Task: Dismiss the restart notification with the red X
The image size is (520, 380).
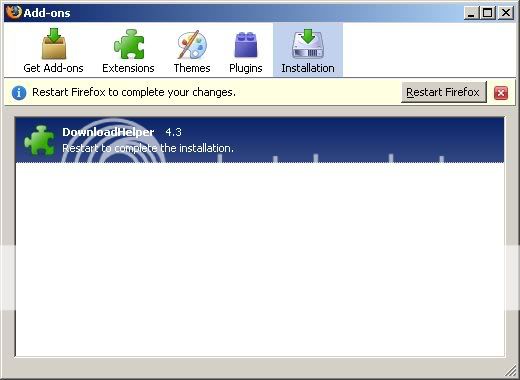Action: [501, 93]
